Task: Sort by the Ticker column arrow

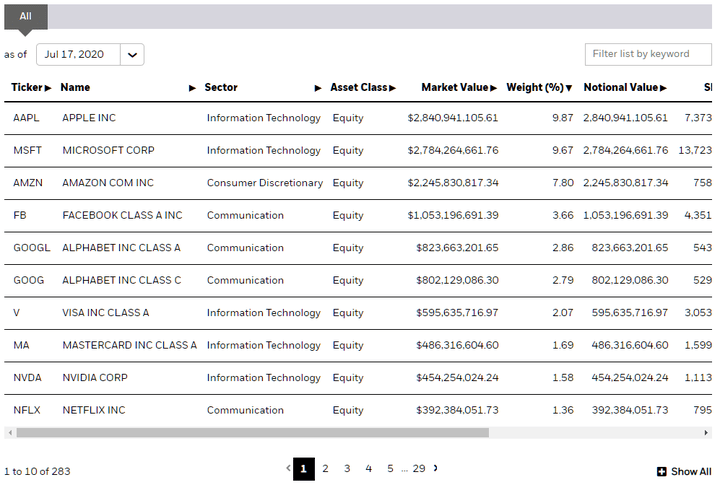Action: [x=48, y=88]
